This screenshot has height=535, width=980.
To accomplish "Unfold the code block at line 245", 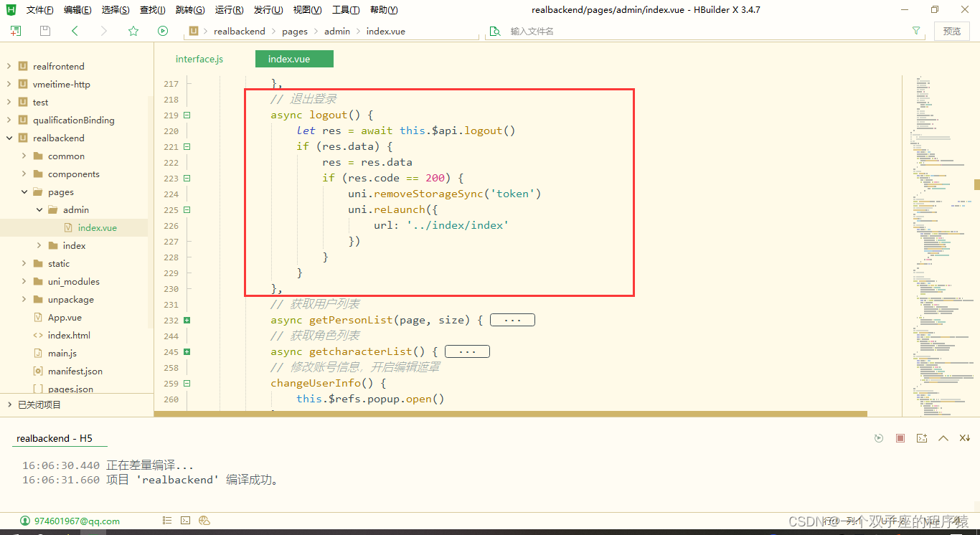I will click(x=187, y=352).
